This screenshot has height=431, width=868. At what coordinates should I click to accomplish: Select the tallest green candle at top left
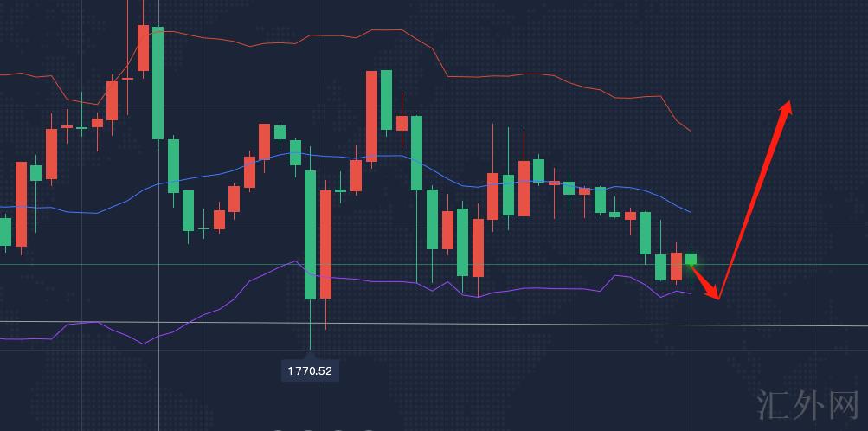coord(158,82)
